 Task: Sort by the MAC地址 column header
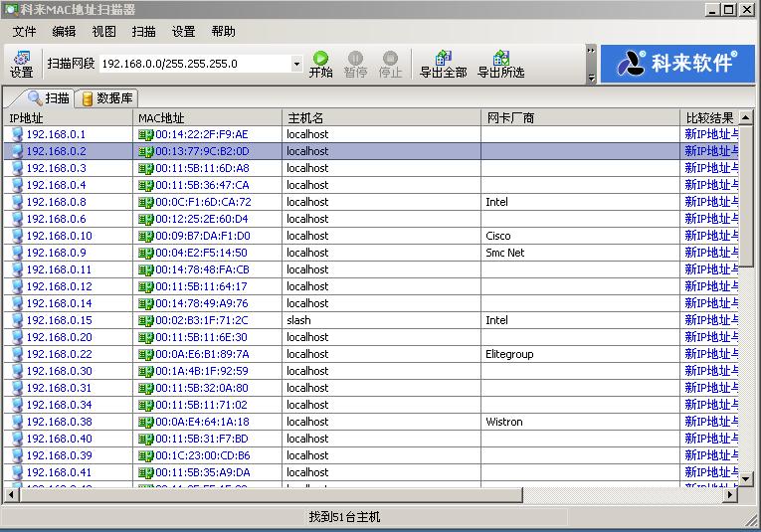point(207,118)
